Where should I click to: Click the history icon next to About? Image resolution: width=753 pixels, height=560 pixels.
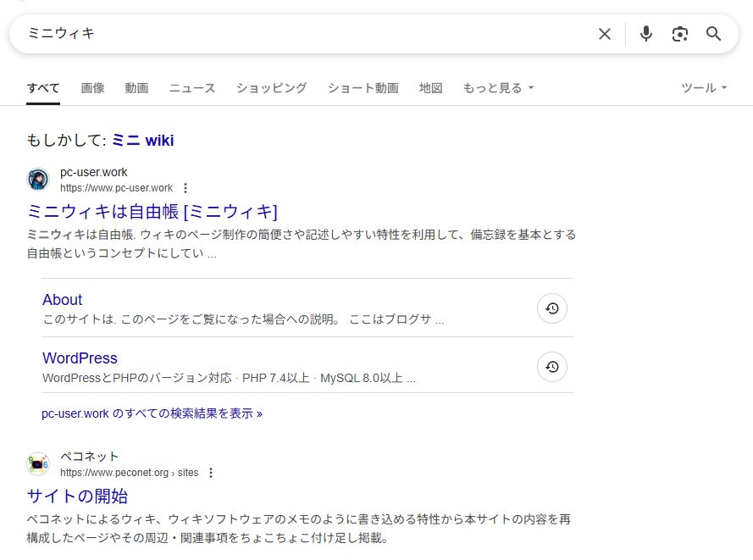click(552, 308)
